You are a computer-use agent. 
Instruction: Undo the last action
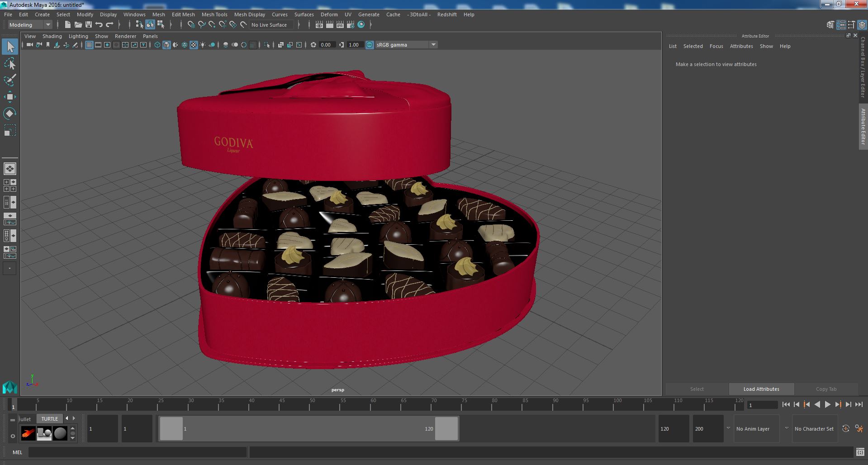tap(99, 25)
